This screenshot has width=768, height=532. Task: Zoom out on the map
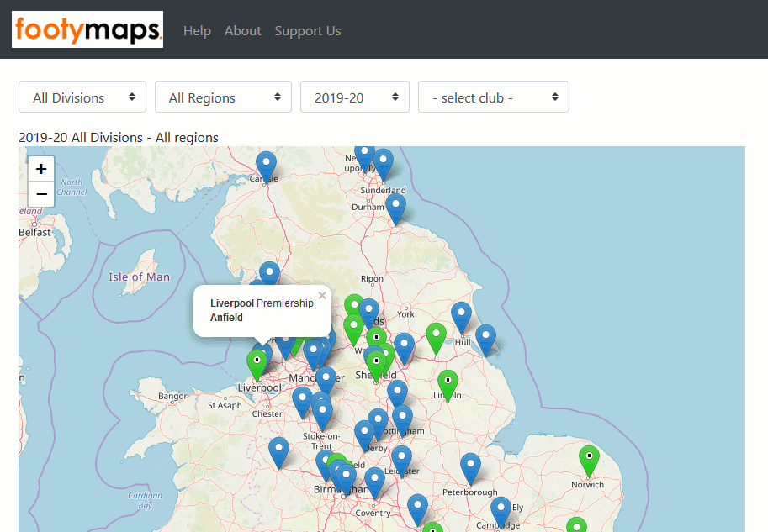41,194
